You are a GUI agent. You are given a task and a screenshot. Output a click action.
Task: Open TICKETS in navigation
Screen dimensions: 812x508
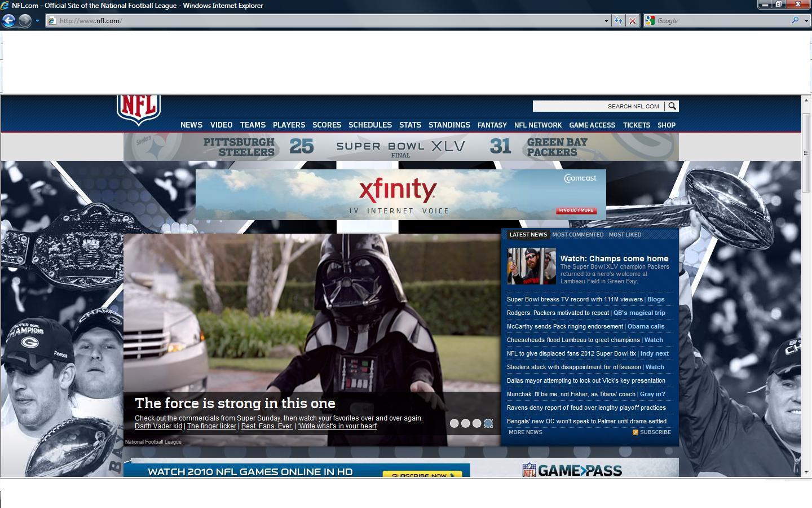[637, 125]
